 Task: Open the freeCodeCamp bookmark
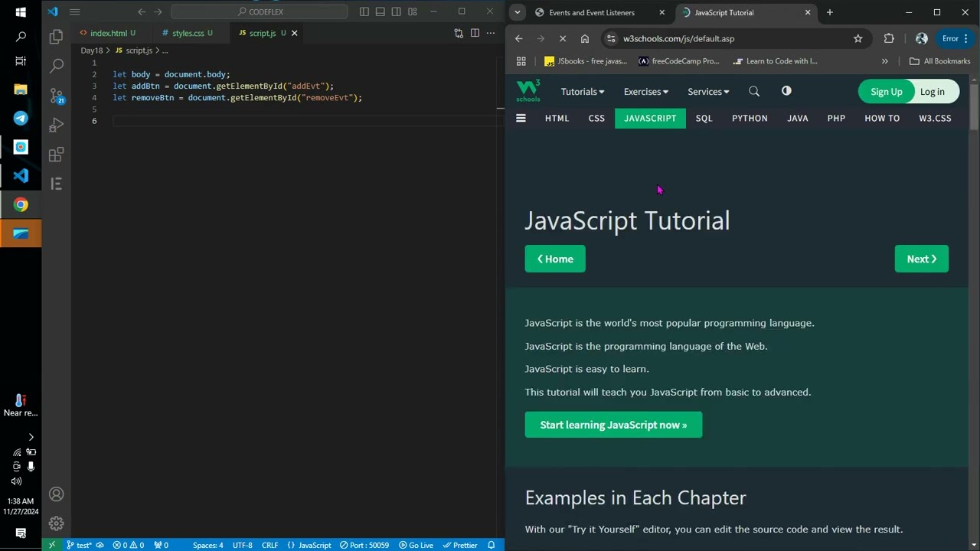(678, 61)
